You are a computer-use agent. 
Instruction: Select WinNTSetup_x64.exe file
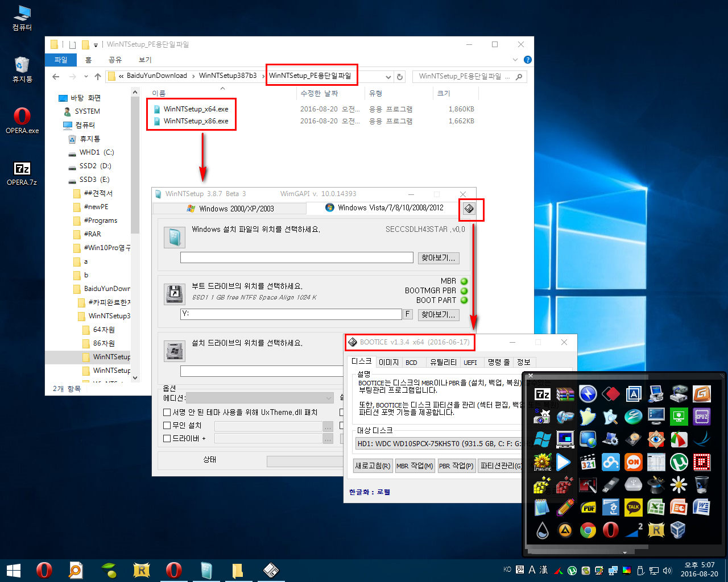tap(196, 109)
